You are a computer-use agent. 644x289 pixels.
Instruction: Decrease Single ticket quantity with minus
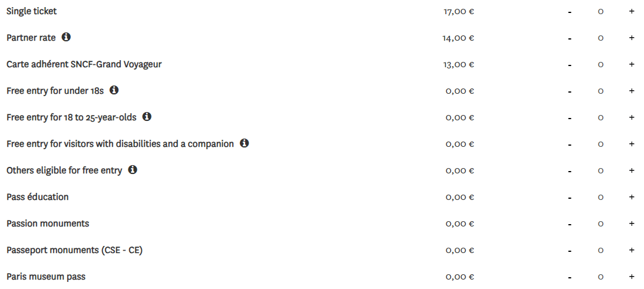pos(570,12)
